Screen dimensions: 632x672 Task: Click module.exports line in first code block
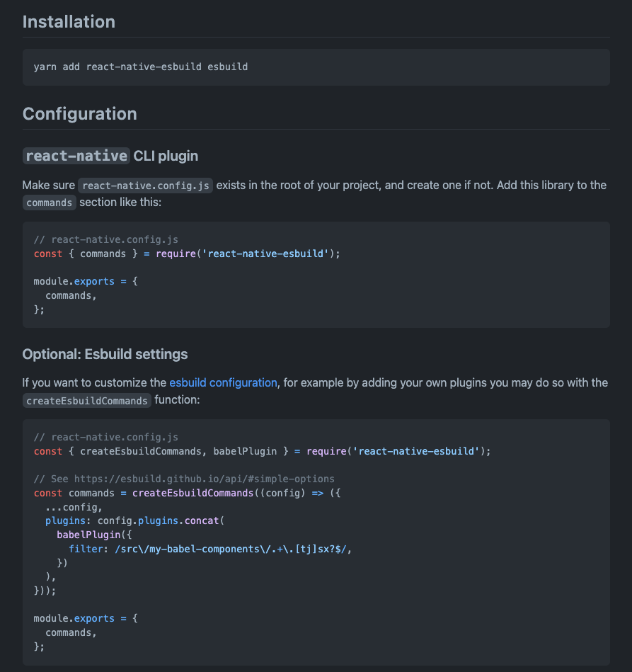tap(86, 282)
